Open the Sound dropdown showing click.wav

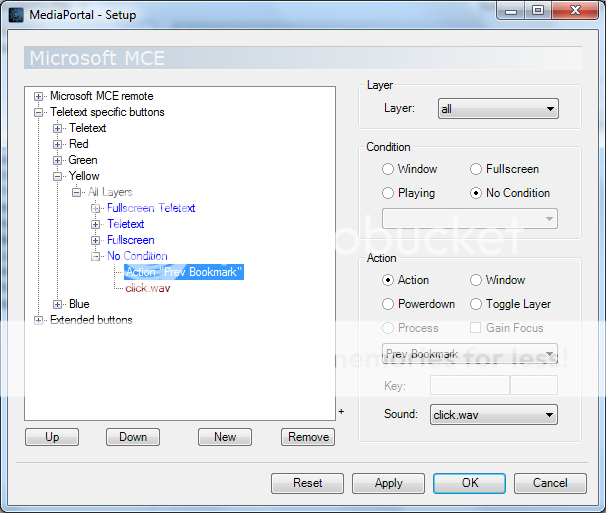[x=493, y=414]
